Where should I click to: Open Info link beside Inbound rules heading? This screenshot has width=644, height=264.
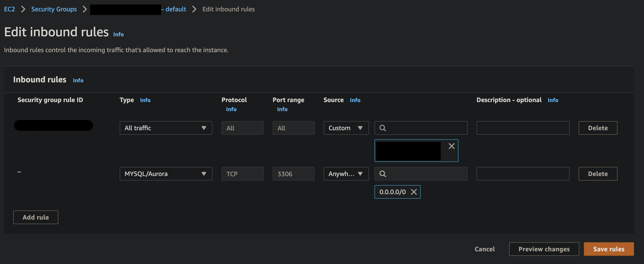78,81
